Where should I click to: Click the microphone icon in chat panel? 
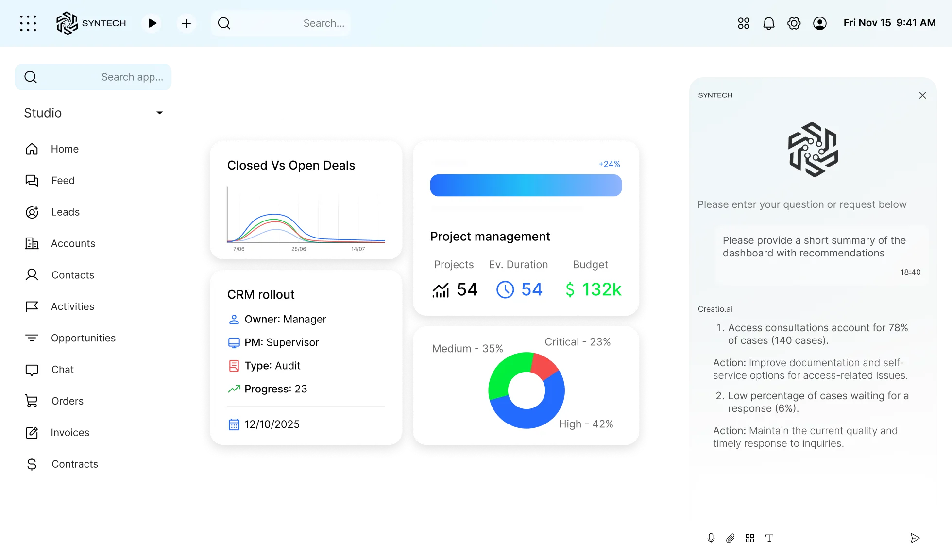coord(711,538)
